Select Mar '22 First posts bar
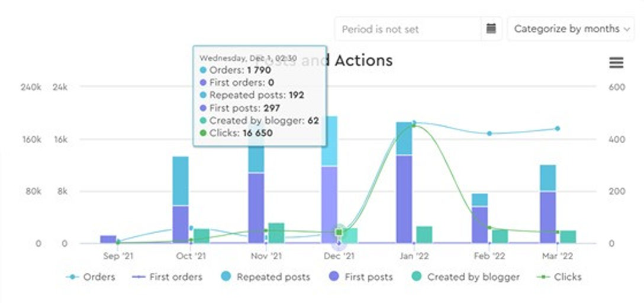 click(548, 217)
